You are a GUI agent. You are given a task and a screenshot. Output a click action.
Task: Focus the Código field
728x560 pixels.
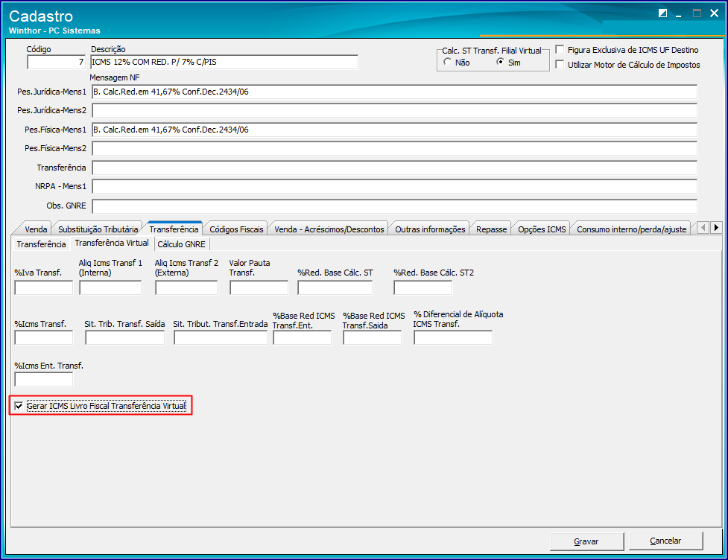click(x=56, y=62)
